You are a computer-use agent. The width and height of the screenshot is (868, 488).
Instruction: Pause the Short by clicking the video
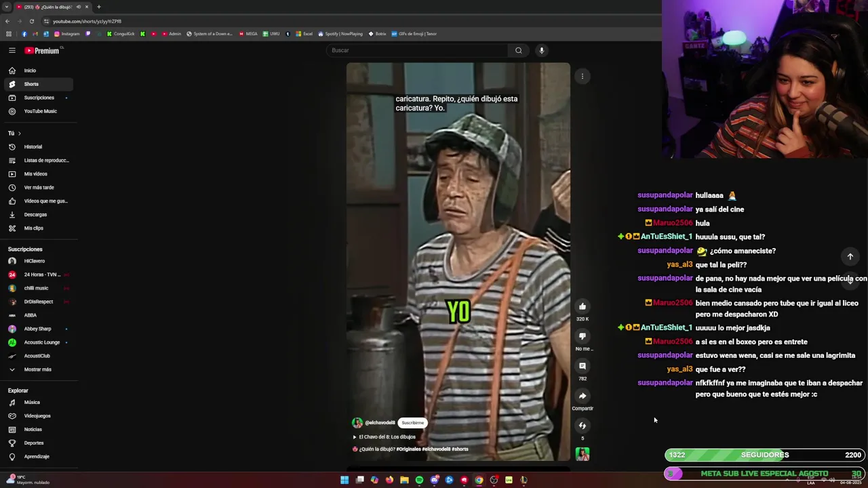458,262
